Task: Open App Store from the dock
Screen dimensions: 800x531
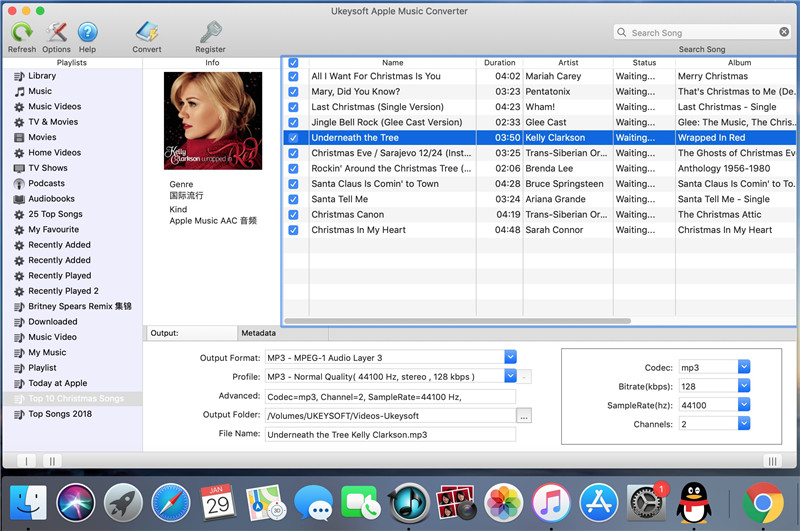Action: coord(598,503)
